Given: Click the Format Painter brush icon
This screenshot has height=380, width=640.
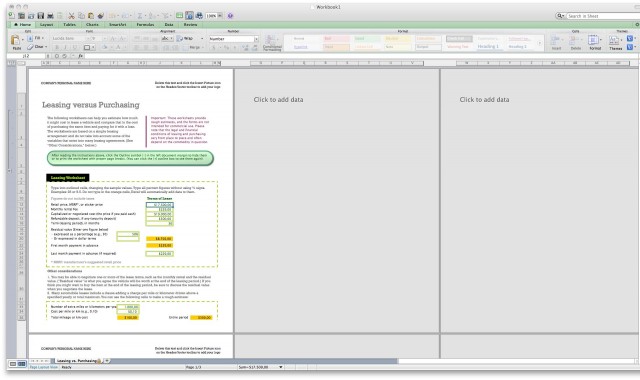Looking at the screenshot, I should (100, 16).
